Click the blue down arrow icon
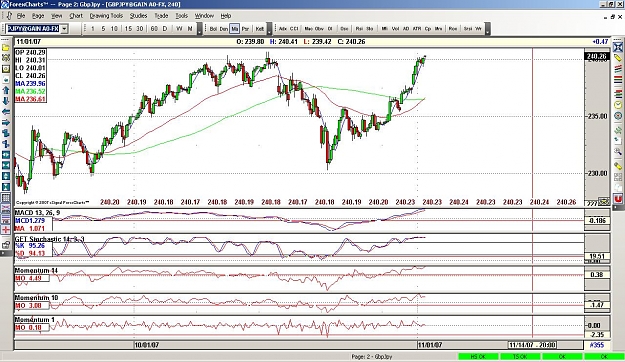 [x=6, y=101]
